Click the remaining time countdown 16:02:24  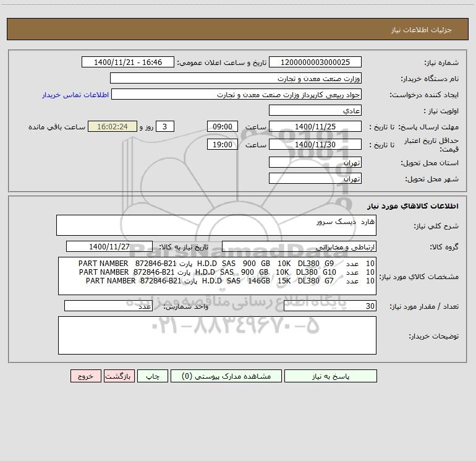click(113, 126)
